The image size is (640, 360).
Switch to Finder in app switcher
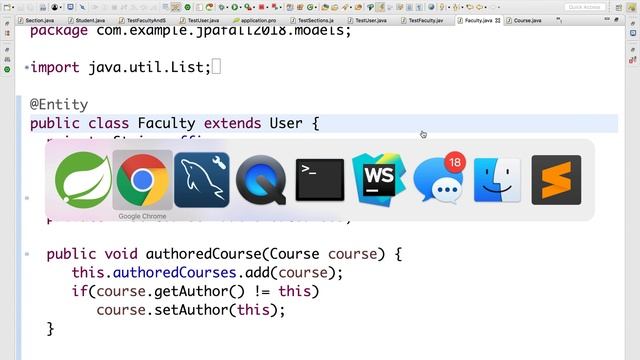[497, 180]
